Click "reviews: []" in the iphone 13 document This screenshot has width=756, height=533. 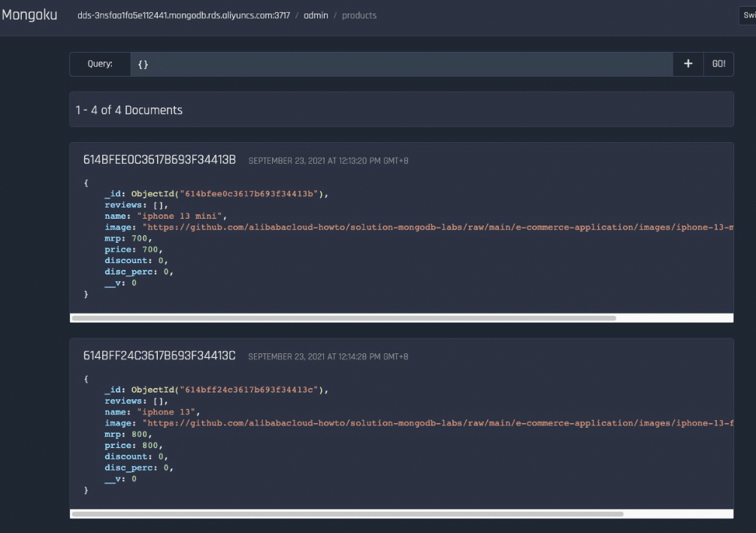[x=136, y=401]
